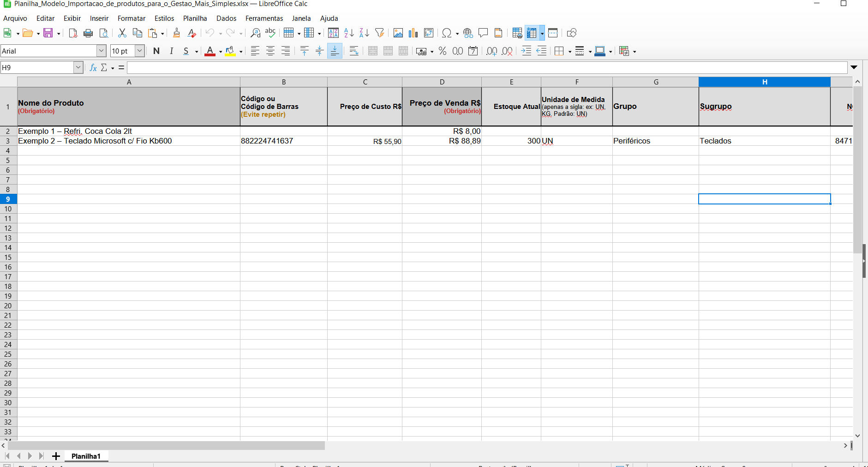Format selection as percent
The width and height of the screenshot is (868, 467).
tap(443, 51)
